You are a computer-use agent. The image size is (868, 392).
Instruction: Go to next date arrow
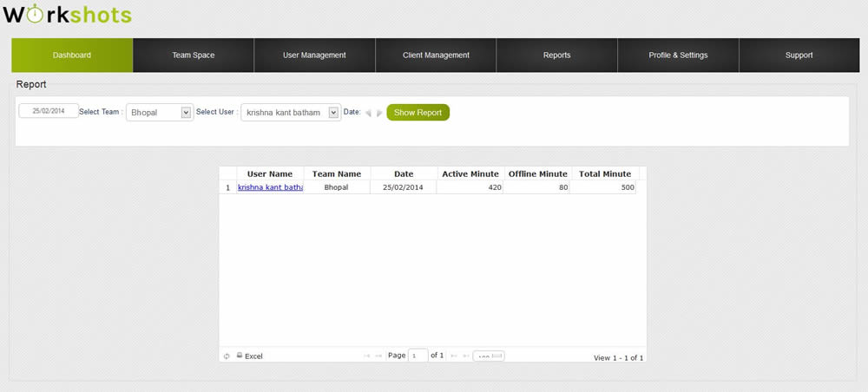(x=378, y=113)
